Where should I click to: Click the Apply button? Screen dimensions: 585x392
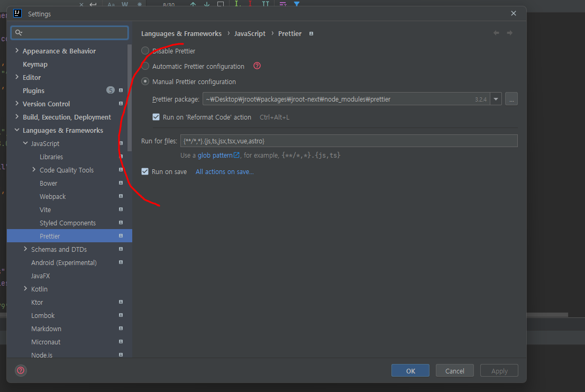499,370
